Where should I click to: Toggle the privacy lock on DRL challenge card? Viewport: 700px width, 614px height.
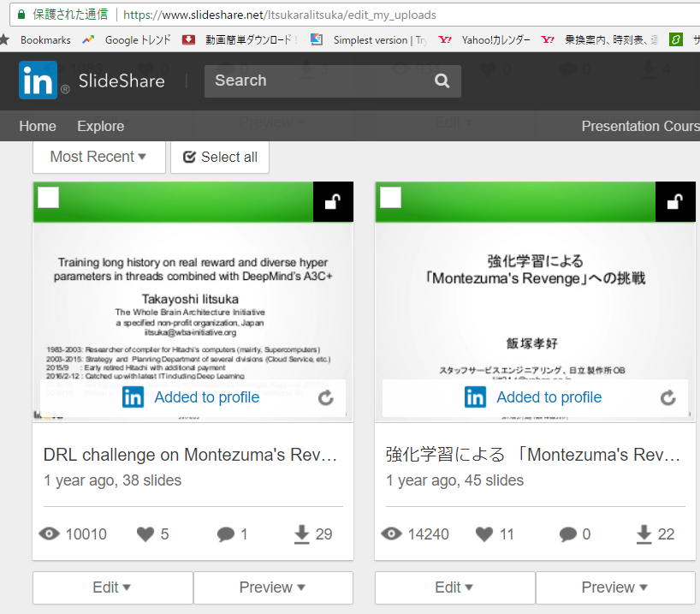point(333,201)
